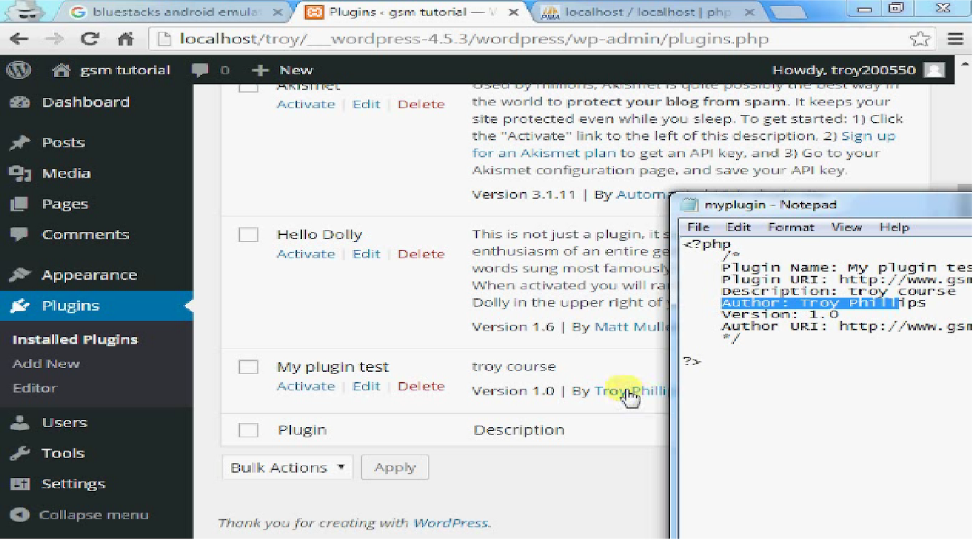Click the Notepad window title icon
980x551 pixels.
pyautogui.click(x=690, y=205)
